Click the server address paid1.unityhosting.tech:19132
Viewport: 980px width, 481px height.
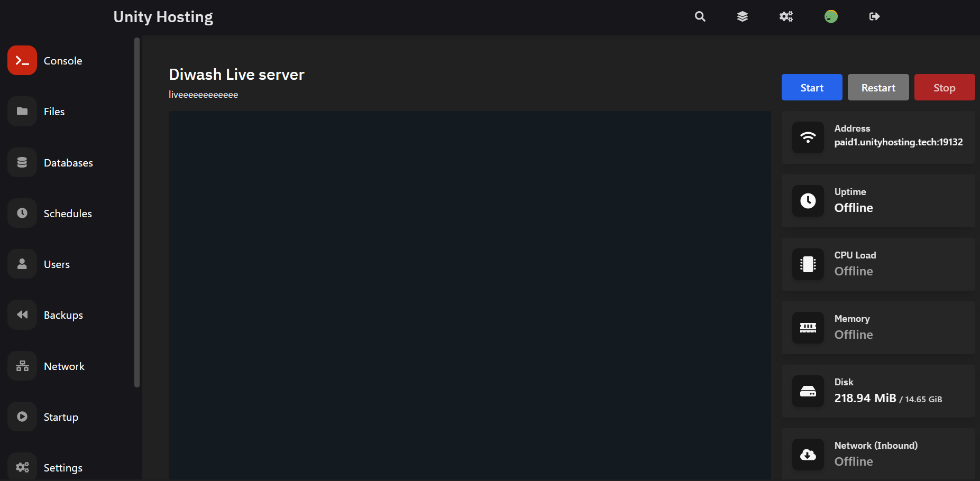point(899,142)
